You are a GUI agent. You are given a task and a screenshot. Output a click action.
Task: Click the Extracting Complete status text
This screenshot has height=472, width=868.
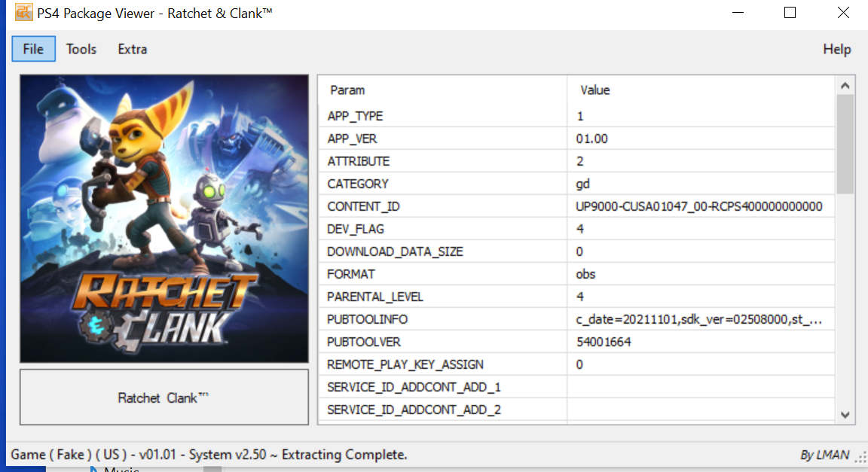click(344, 455)
